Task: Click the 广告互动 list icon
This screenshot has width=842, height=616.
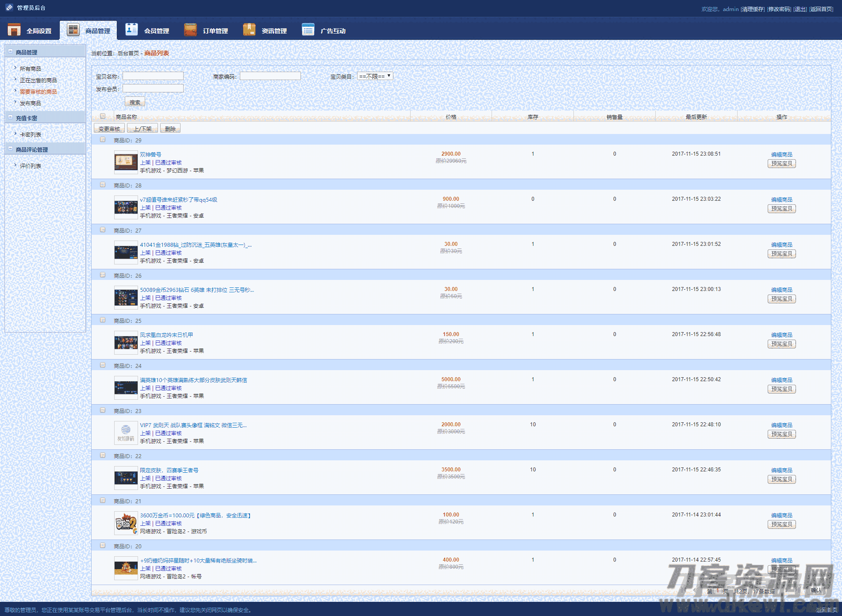Action: (x=308, y=30)
